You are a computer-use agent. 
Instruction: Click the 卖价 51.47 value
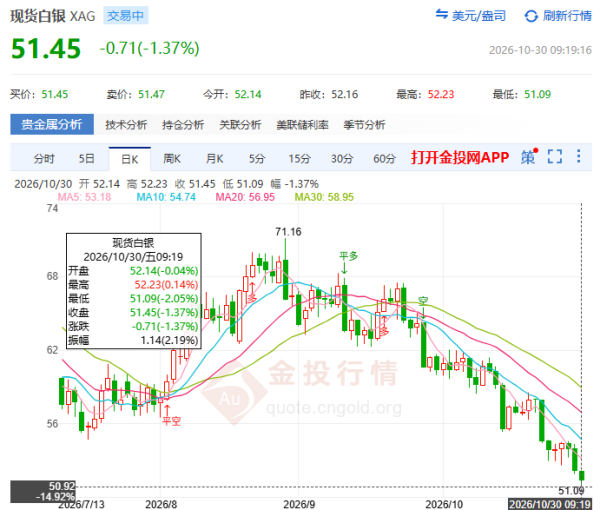click(151, 95)
